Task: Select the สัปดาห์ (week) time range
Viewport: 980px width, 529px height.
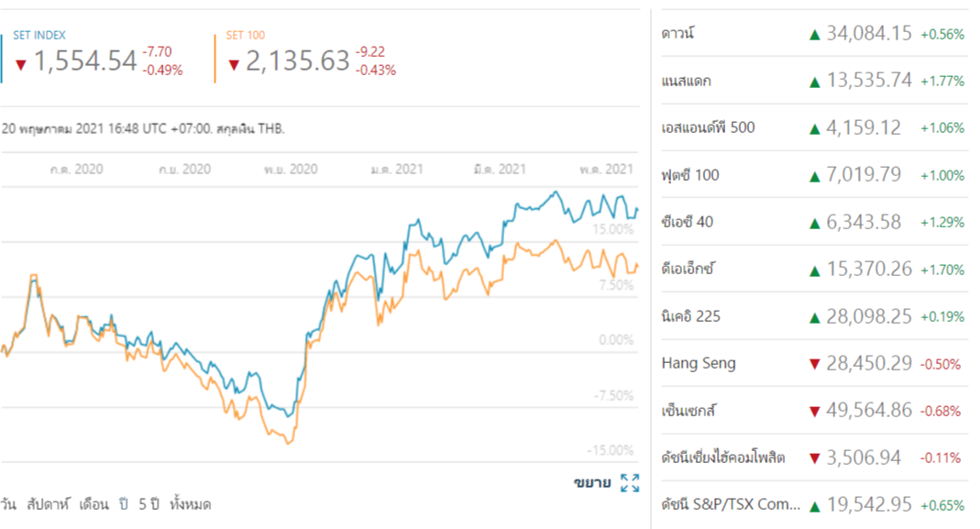Action: click(x=46, y=505)
